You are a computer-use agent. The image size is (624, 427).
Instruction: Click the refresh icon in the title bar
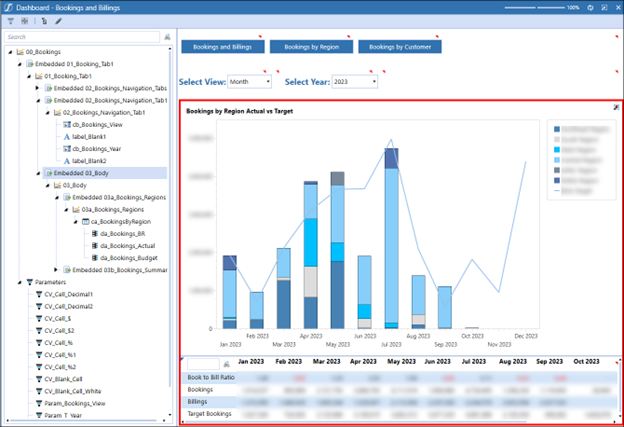pyautogui.click(x=590, y=8)
